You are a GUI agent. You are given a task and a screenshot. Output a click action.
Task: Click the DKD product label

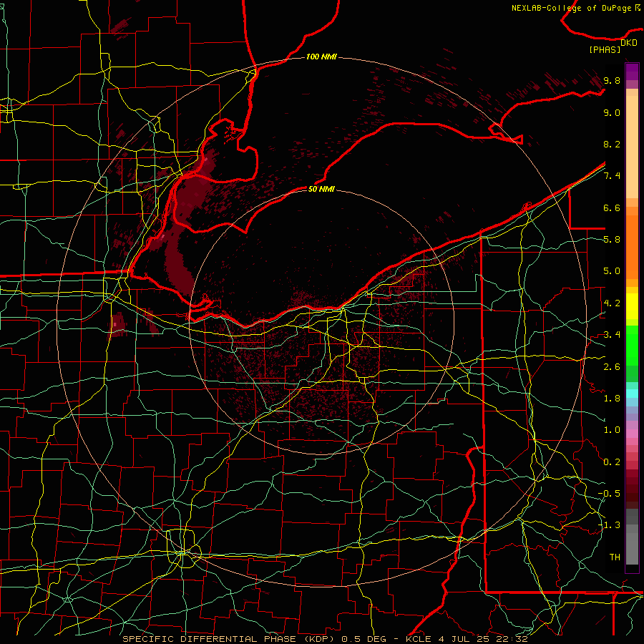(x=629, y=42)
